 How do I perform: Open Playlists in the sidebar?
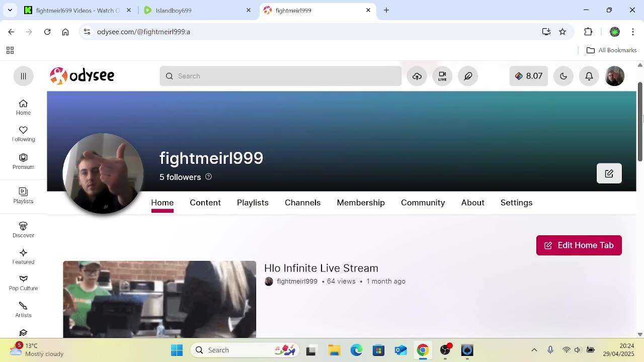tap(23, 196)
